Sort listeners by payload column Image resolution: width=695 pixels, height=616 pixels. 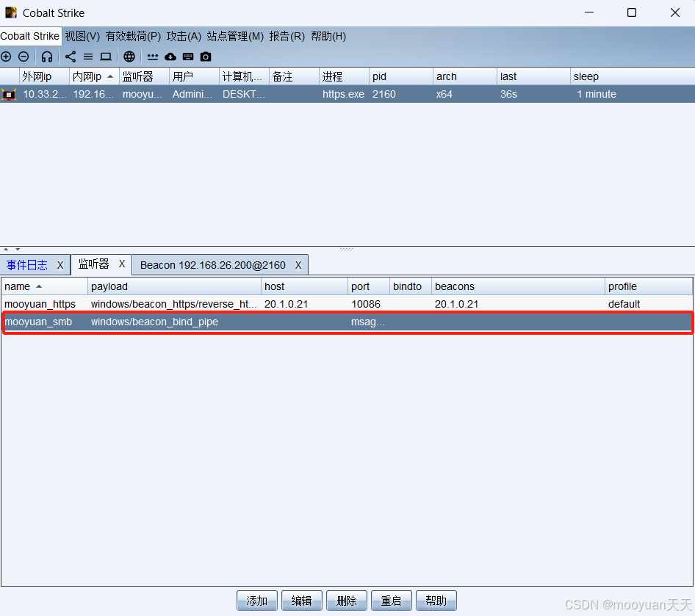pyautogui.click(x=175, y=286)
